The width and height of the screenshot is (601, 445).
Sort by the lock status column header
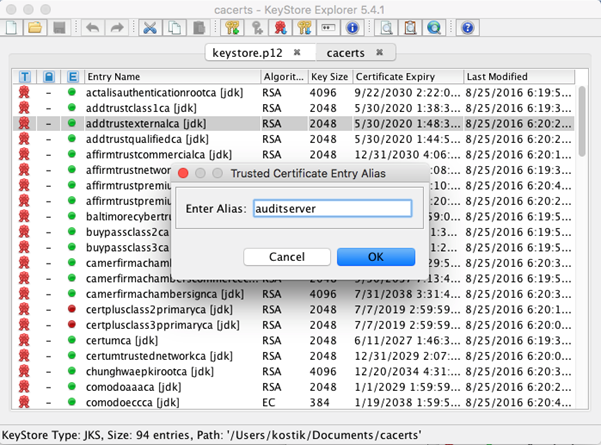tap(49, 77)
